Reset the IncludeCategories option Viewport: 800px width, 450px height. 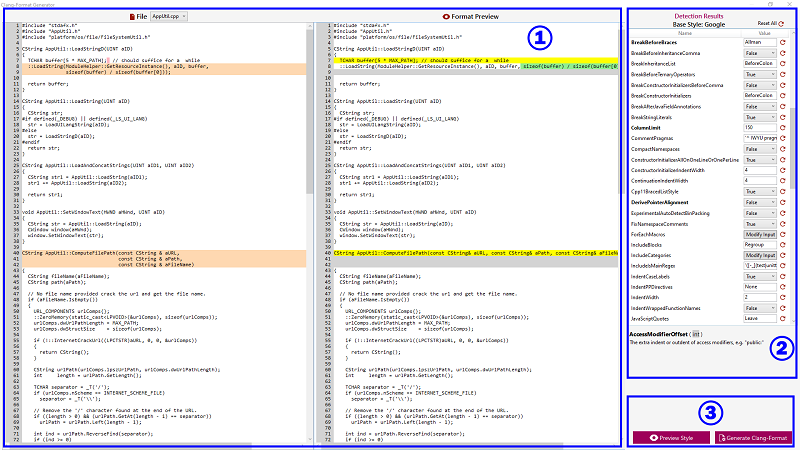point(782,255)
